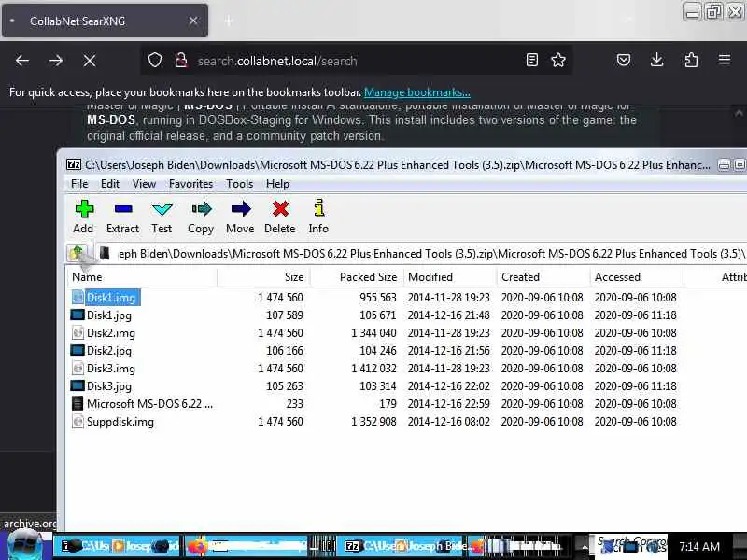This screenshot has height=560, width=747.
Task: Open the Firefox downloads panel
Action: (x=657, y=60)
